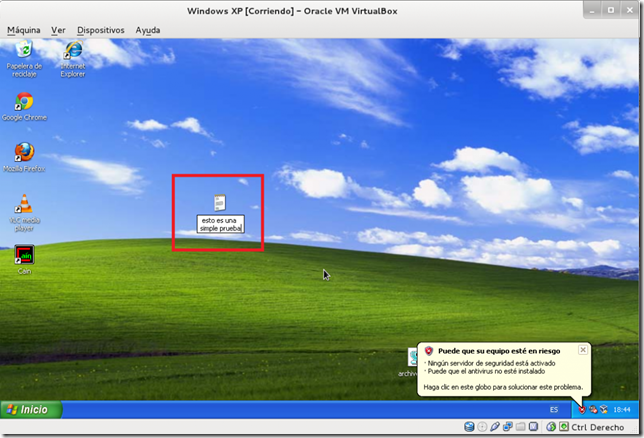
Task: Click the VirtualBox optical disc status icon
Action: 482,427
